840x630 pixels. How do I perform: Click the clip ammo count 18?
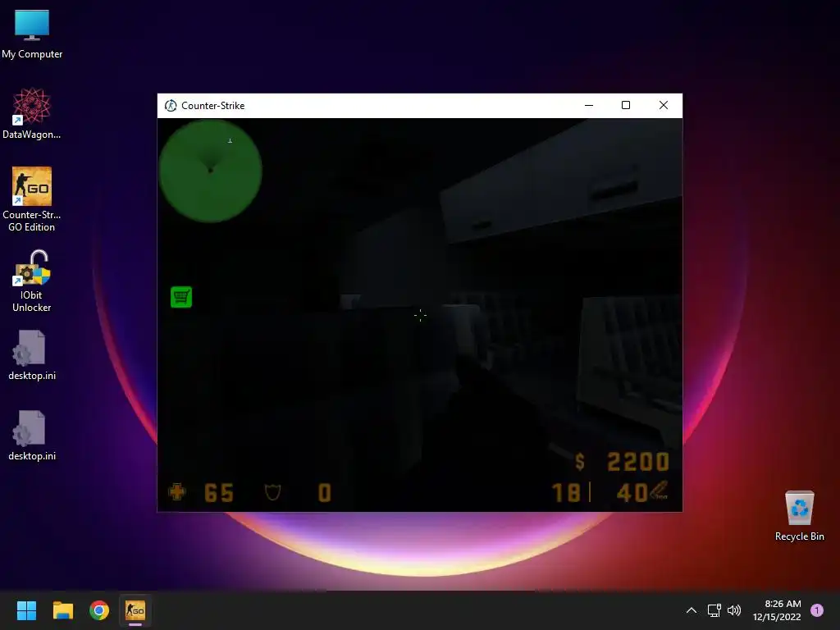point(566,492)
